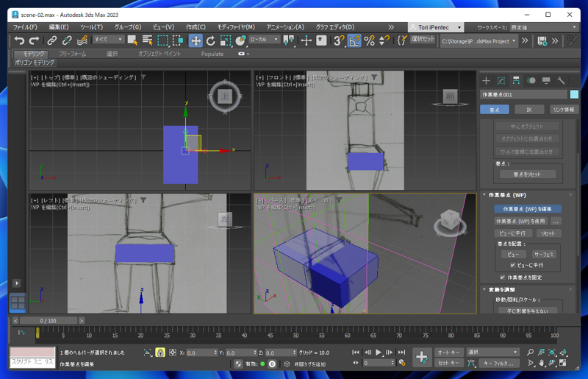Viewport: 588px width, 379px height.
Task: Click the timeline slider showing 0 / 100
Action: pos(49,321)
